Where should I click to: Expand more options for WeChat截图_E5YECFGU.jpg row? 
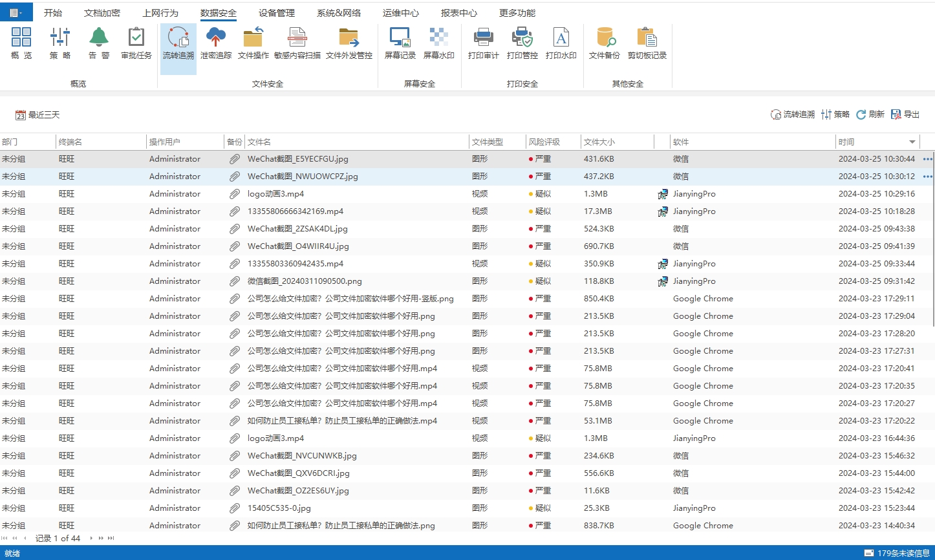point(928,159)
